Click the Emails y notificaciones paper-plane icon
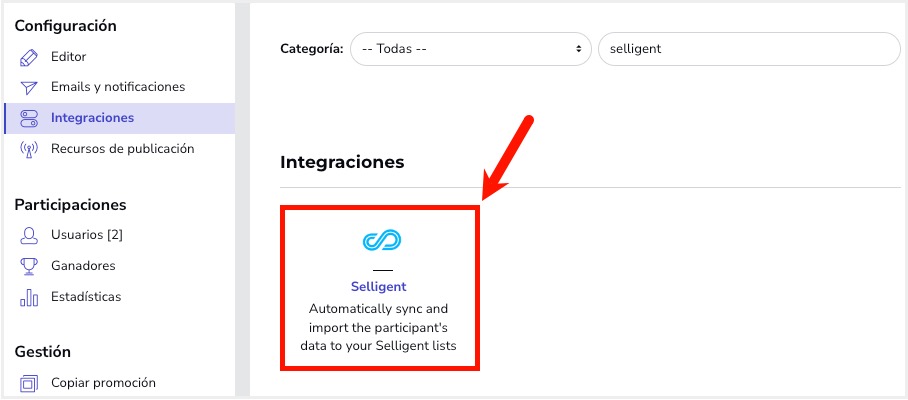The width and height of the screenshot is (908, 400). [29, 88]
